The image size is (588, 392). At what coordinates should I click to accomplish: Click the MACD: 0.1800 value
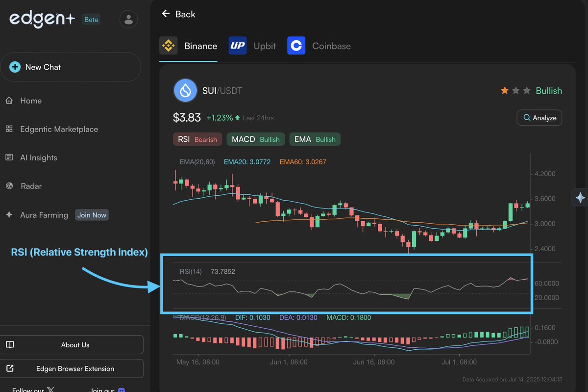click(x=349, y=317)
